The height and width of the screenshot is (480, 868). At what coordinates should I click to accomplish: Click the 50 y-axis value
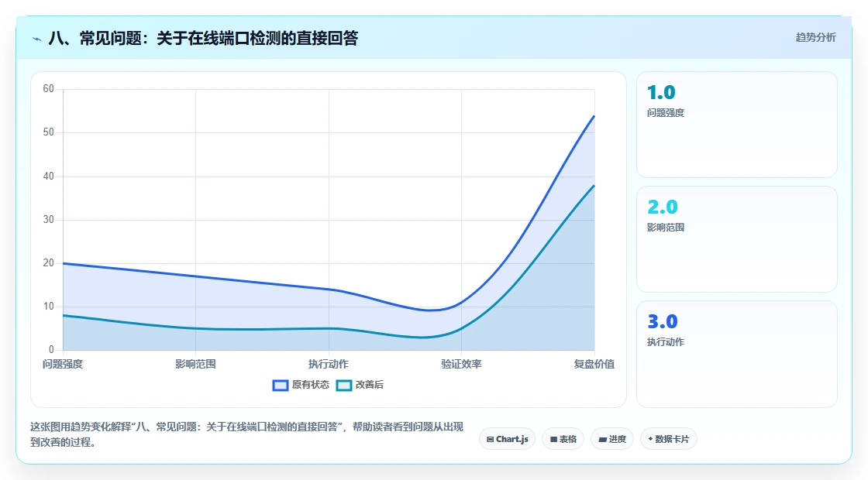pyautogui.click(x=49, y=132)
